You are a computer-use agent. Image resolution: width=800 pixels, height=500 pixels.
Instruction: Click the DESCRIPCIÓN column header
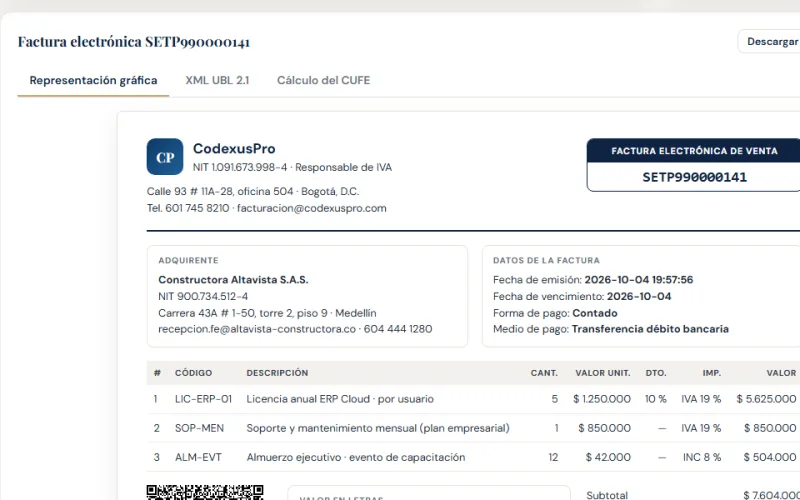click(x=277, y=373)
